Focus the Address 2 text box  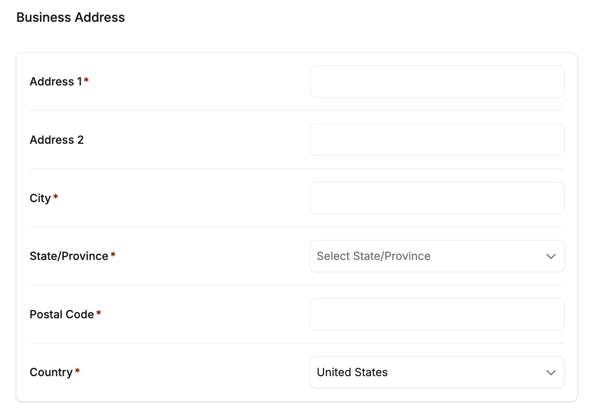pos(437,140)
